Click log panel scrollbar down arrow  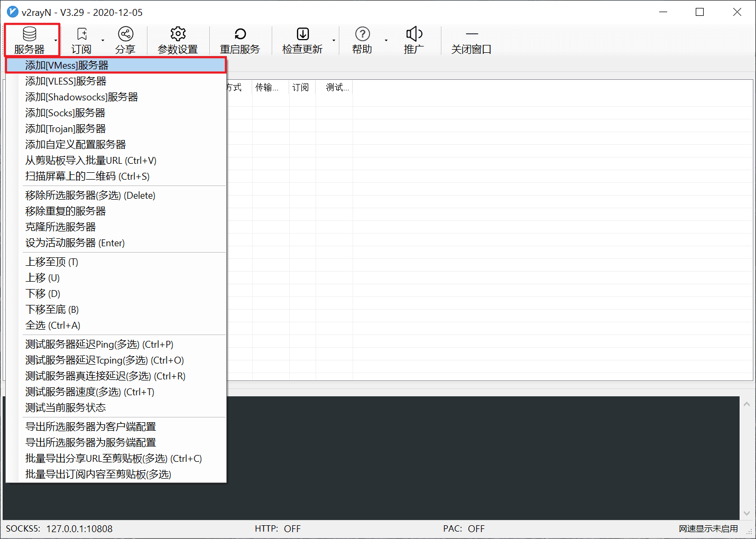point(746,513)
